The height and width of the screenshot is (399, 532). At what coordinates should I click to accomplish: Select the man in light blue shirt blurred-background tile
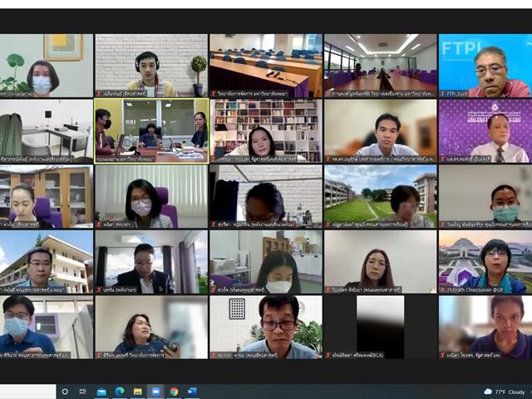tap(381, 131)
